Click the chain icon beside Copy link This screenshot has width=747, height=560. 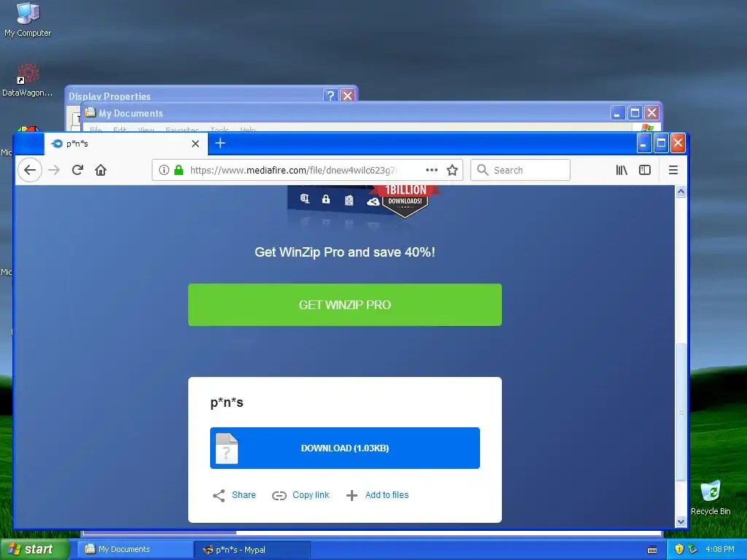tap(279, 496)
